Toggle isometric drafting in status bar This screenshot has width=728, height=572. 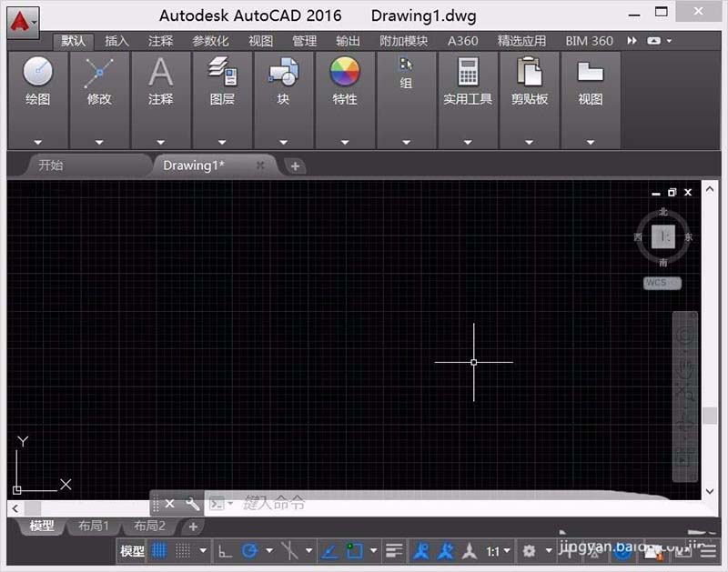(x=289, y=551)
